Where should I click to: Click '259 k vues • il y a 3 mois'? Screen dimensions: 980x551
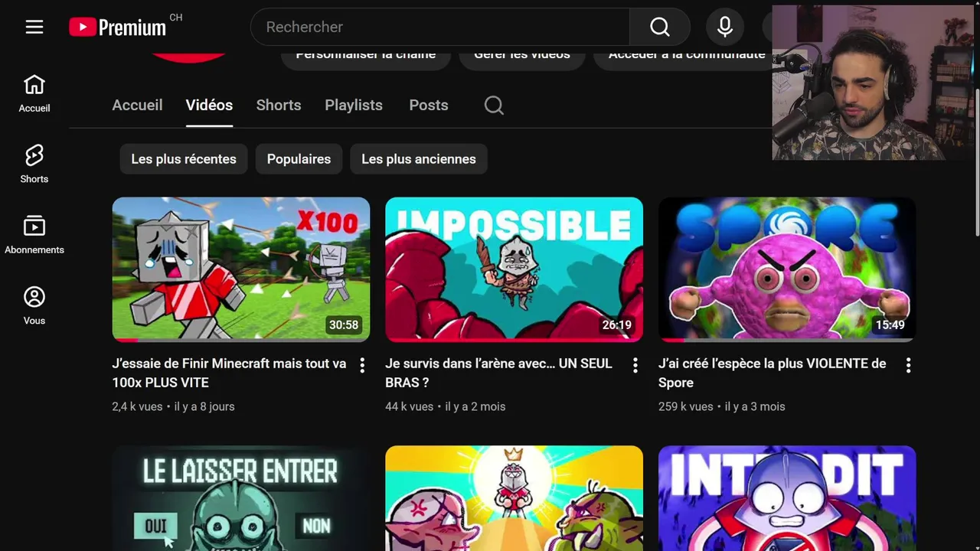(722, 406)
